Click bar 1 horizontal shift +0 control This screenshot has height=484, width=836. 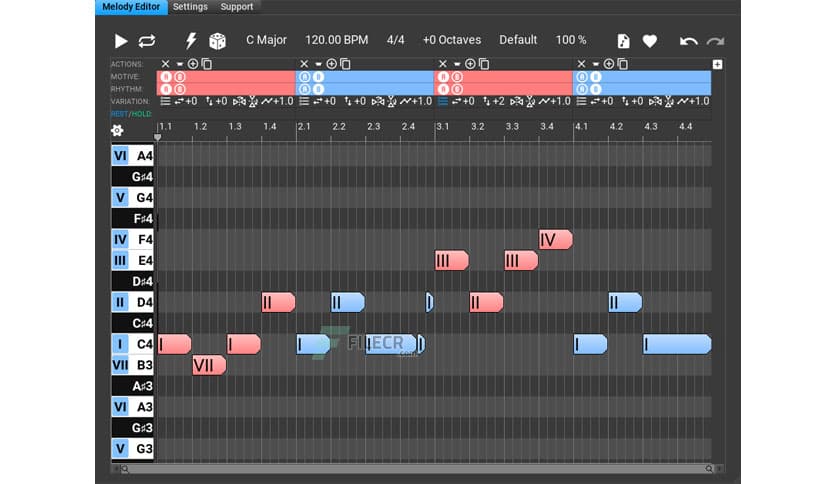click(x=186, y=101)
